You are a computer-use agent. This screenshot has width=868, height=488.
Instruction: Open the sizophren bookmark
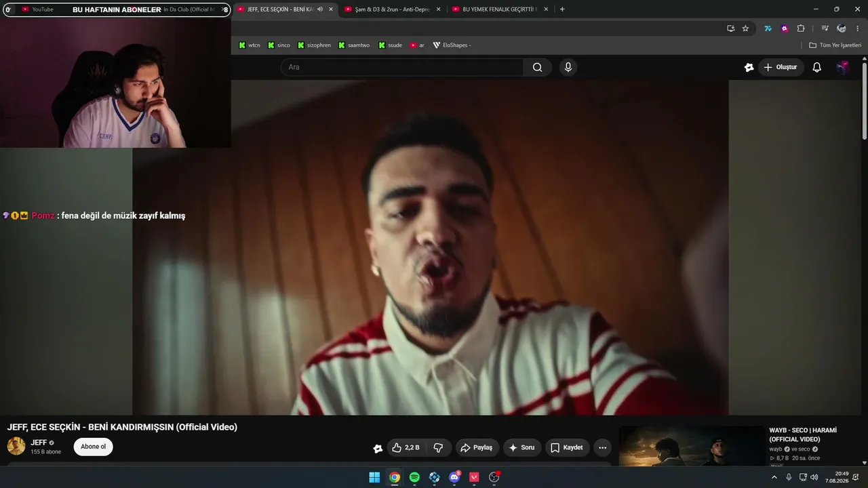tap(314, 45)
